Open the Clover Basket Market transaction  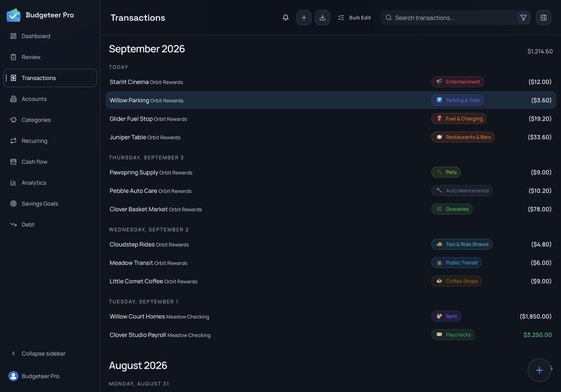(331, 209)
